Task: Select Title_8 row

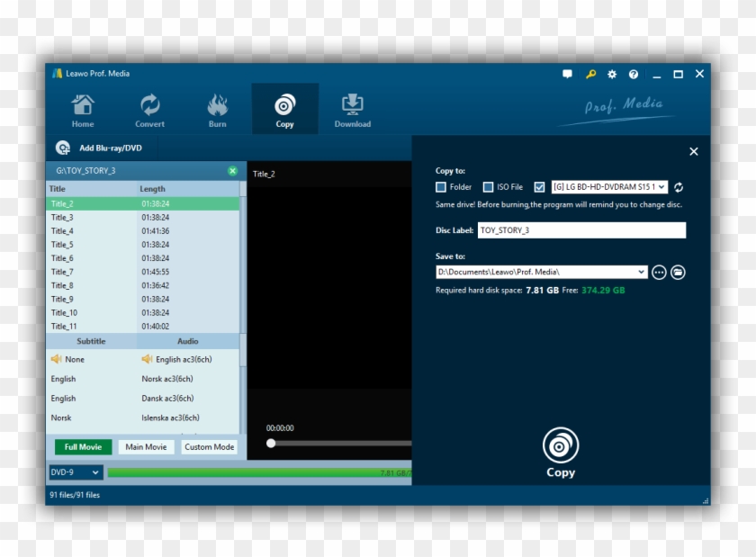Action: [x=143, y=285]
